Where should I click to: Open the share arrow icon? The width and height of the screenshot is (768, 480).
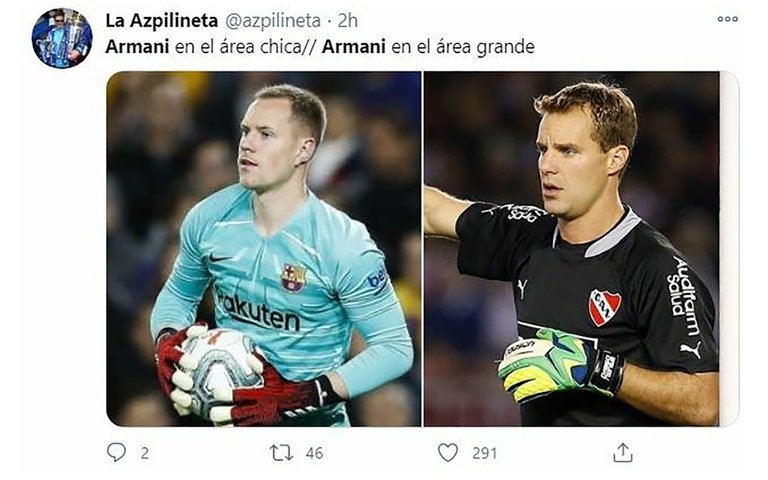[x=623, y=453]
